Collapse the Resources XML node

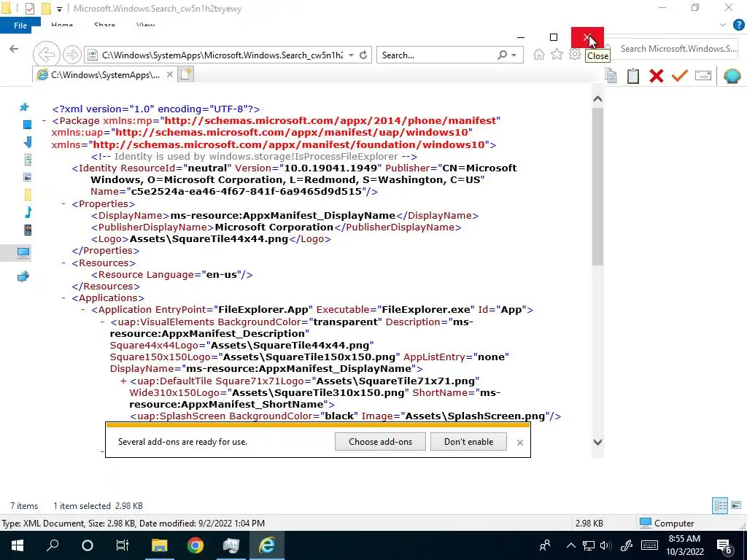(x=64, y=262)
